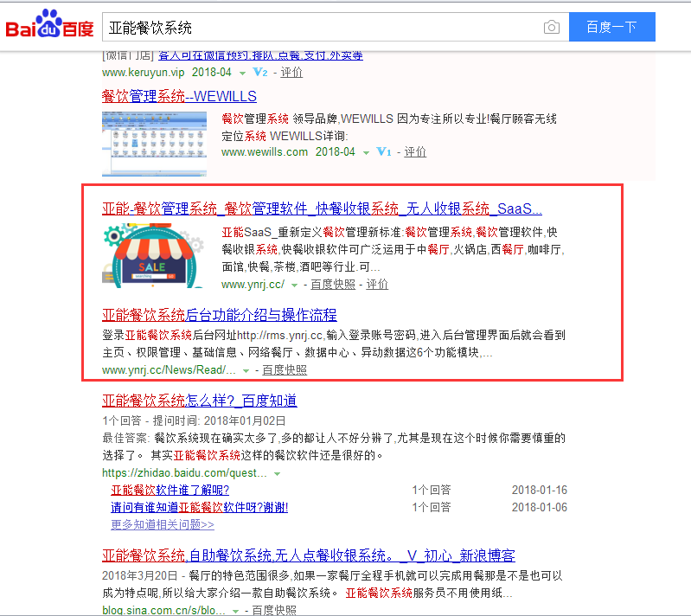The image size is (691, 616).
Task: Click the 百度一下 search button
Action: click(x=611, y=27)
